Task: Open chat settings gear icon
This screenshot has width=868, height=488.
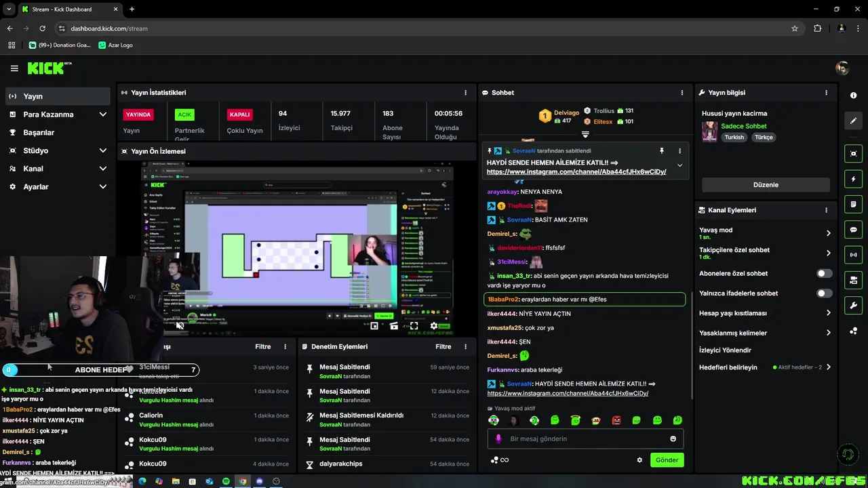Action: (639, 460)
